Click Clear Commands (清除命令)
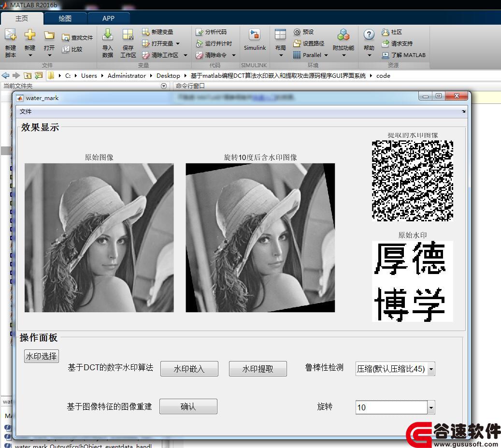This screenshot has height=448, width=501. coord(211,55)
